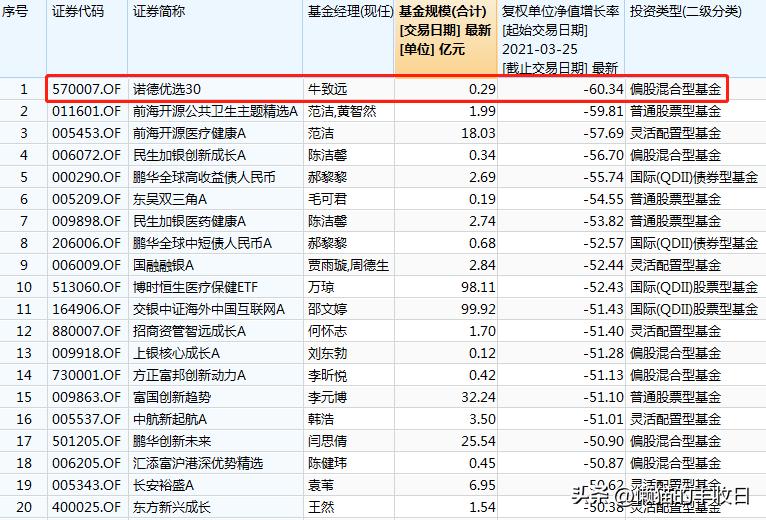Select fund 民生加银创新成长A
This screenshot has height=520, width=766.
[190, 155]
